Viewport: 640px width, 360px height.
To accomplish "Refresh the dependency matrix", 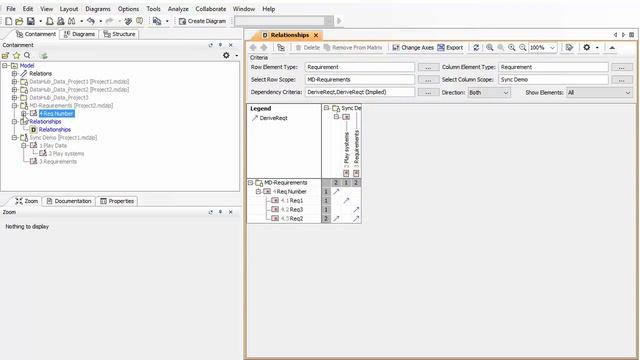I will [x=476, y=48].
